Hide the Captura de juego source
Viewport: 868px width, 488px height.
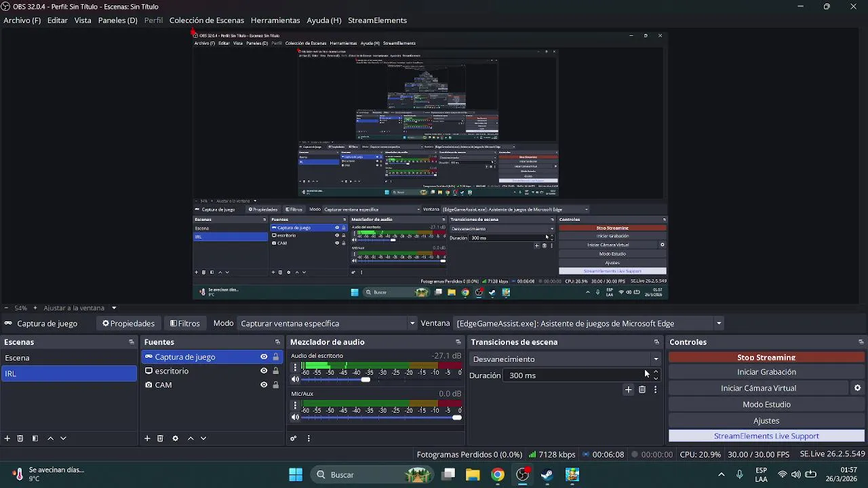[x=264, y=357]
